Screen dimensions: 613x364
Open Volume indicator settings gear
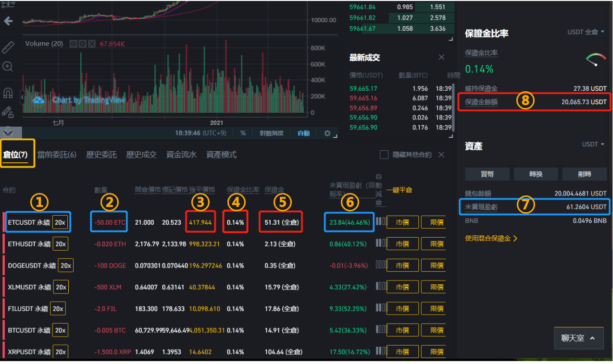[x=82, y=44]
